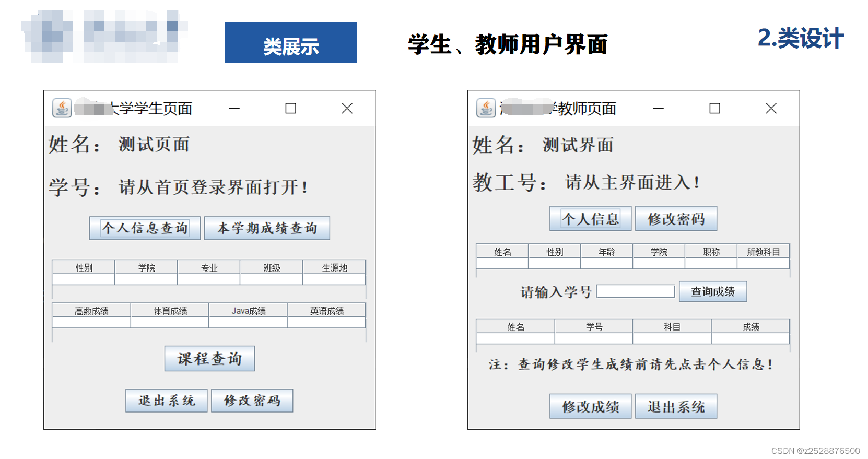The width and height of the screenshot is (868, 459).
Task: Click the 注：查询修改学生成绩 note text
Action: tap(631, 364)
